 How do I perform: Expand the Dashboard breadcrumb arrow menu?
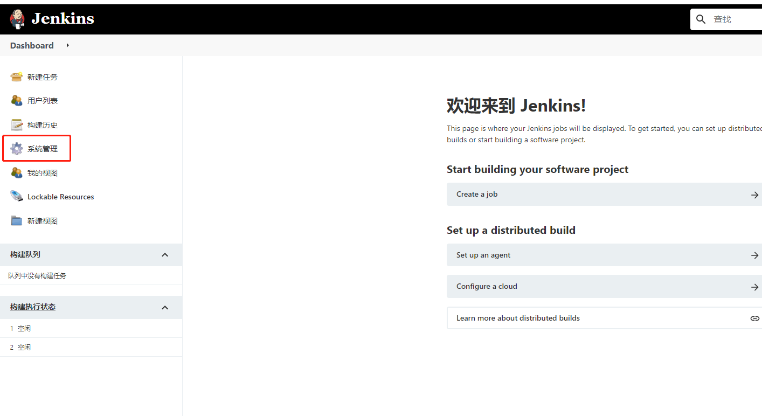(x=68, y=45)
